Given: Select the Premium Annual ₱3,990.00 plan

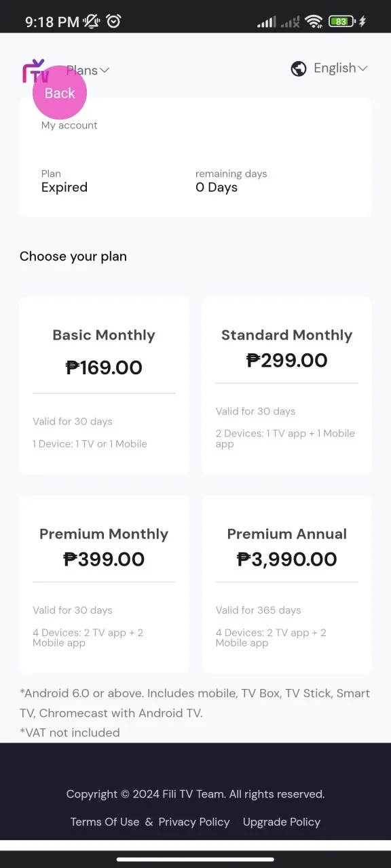Looking at the screenshot, I should [x=286, y=584].
